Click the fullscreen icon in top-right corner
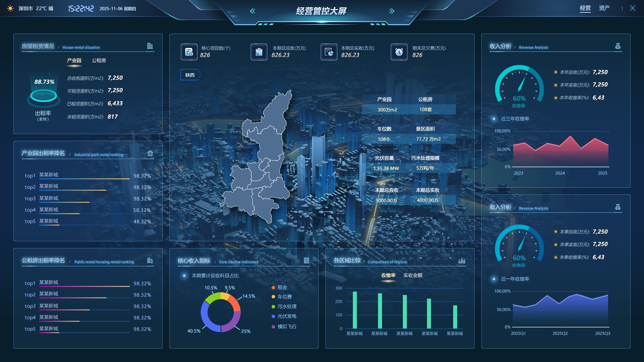Image resolution: width=644 pixels, height=362 pixels. pos(632,8)
